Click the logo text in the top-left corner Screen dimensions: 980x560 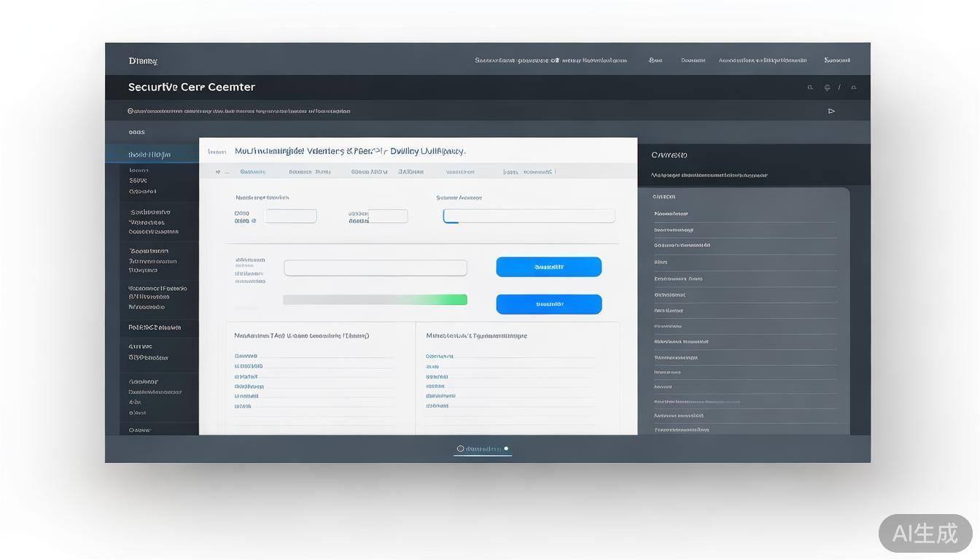(x=143, y=61)
